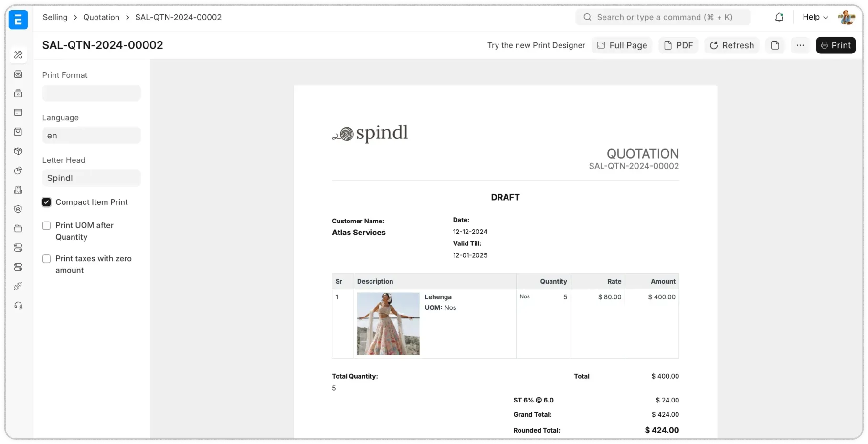Click the notification bell icon

pyautogui.click(x=779, y=17)
